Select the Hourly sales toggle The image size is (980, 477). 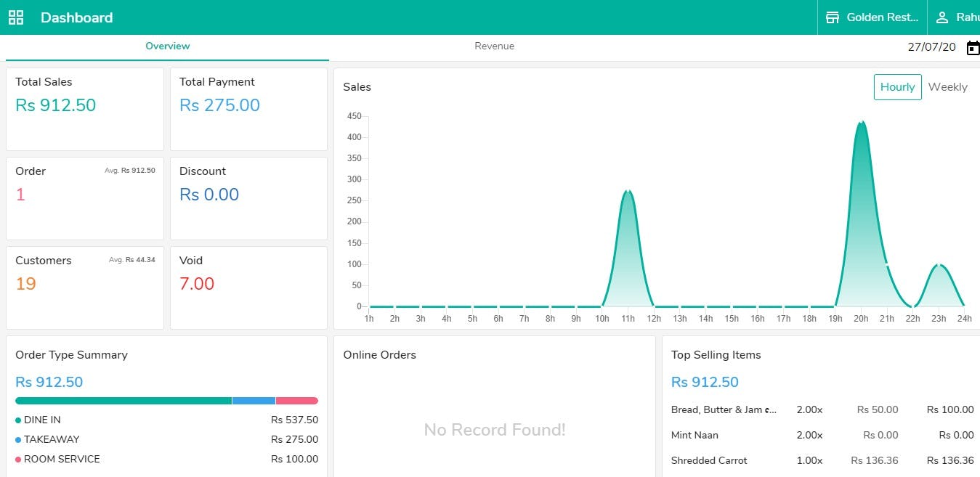coord(897,86)
